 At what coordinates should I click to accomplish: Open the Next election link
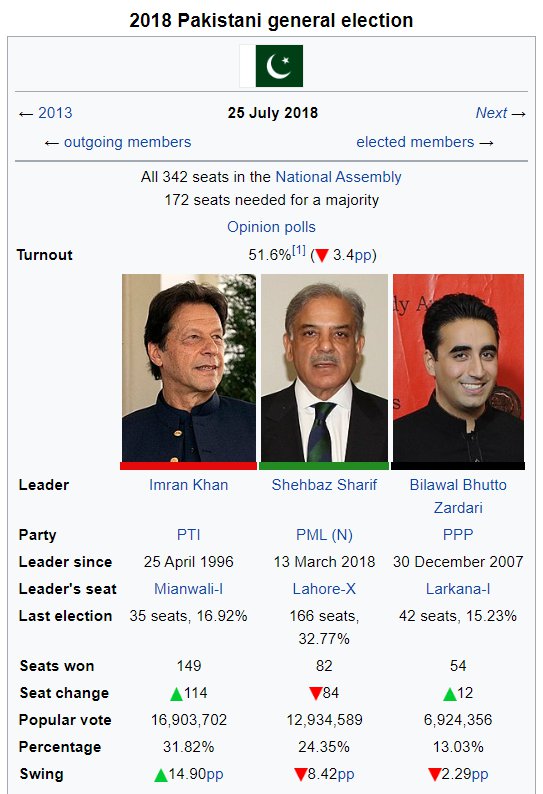pos(491,112)
